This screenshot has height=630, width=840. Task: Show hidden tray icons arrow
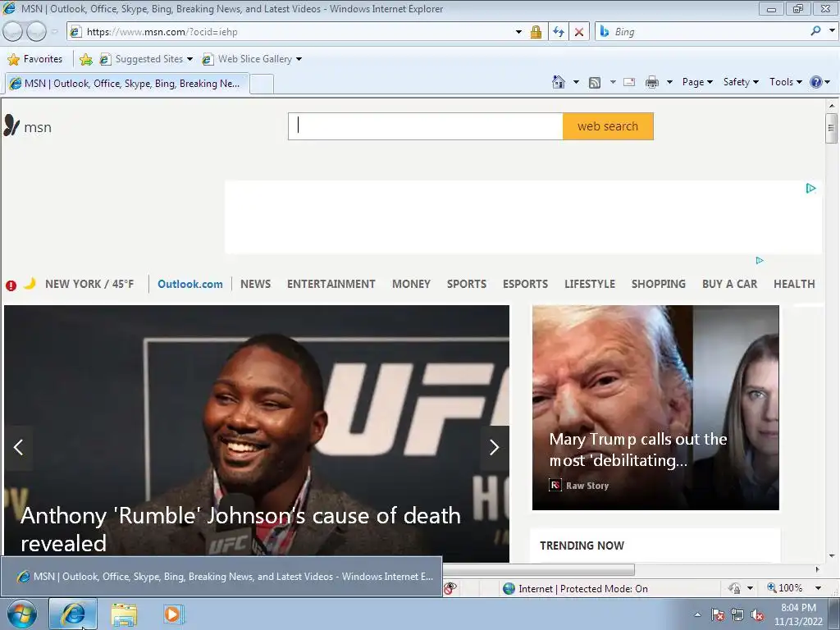coord(697,615)
